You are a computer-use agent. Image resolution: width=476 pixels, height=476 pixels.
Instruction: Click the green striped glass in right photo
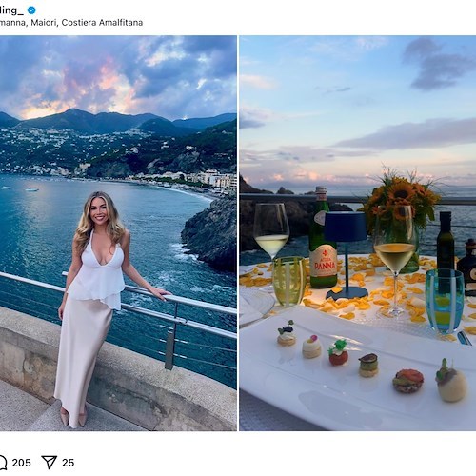289,281
